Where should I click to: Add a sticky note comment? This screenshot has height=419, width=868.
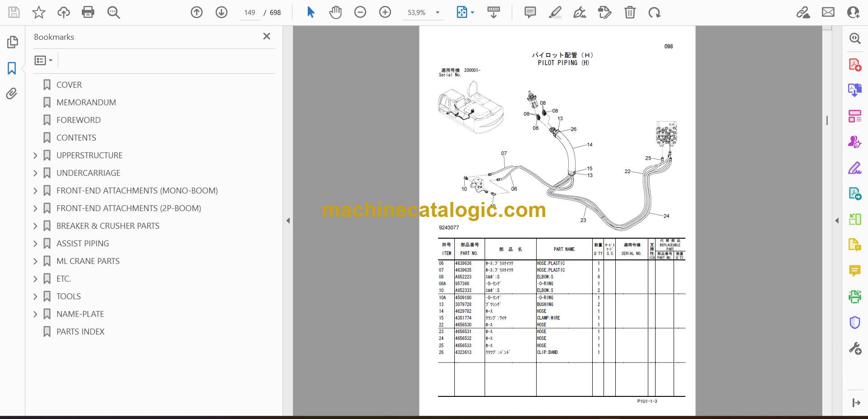point(530,12)
